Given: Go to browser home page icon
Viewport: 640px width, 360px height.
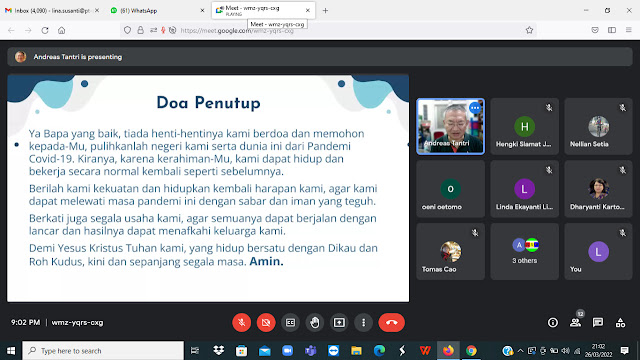Looking at the screenshot, I should [62, 30].
